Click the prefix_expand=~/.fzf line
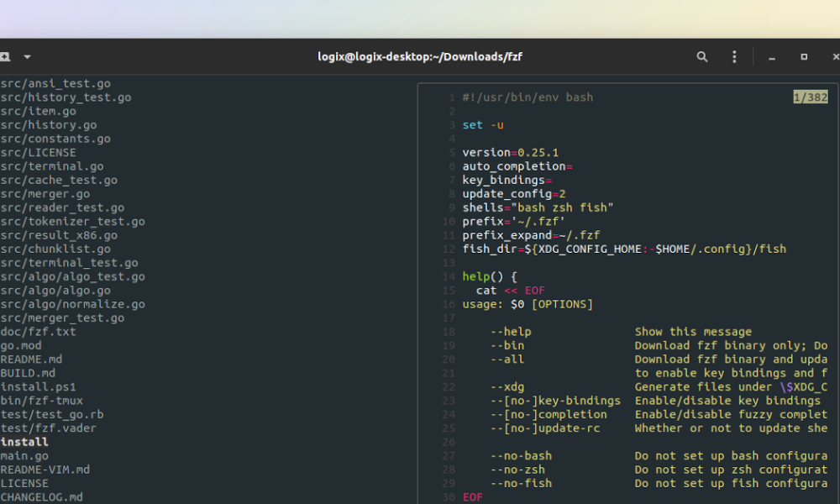This screenshot has height=504, width=840. (x=532, y=236)
